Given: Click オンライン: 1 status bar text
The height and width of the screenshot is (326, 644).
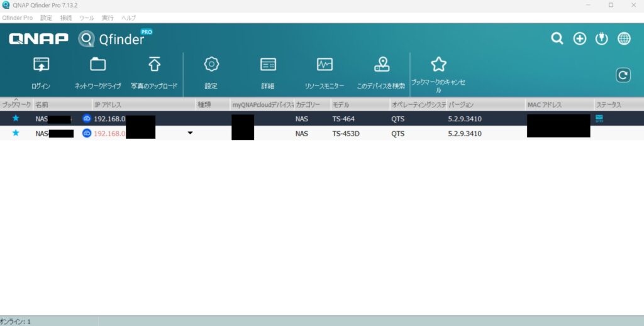Looking at the screenshot, I should click(15, 322).
